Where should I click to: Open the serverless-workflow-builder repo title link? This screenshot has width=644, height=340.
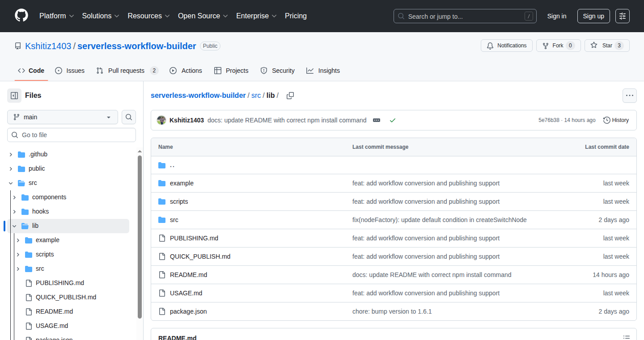click(137, 46)
